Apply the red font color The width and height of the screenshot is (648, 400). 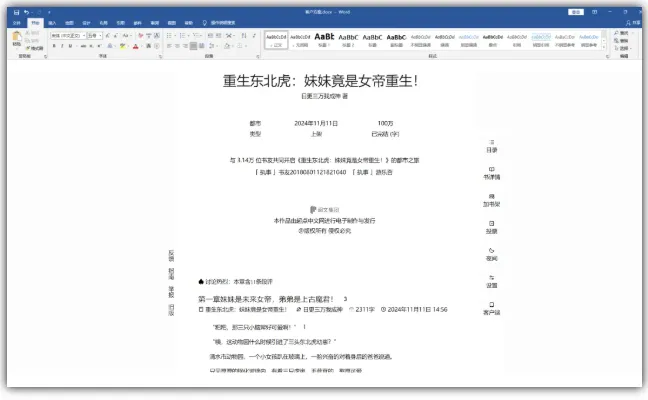pyautogui.click(x=136, y=46)
